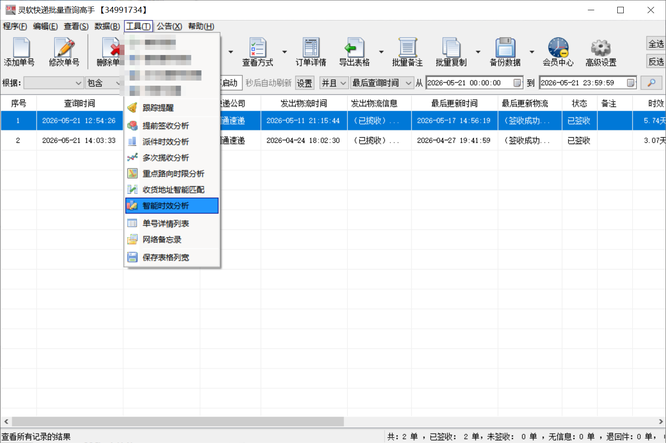This screenshot has height=443, width=666.
Task: Open the 编辑(E) menu
Action: pos(45,26)
